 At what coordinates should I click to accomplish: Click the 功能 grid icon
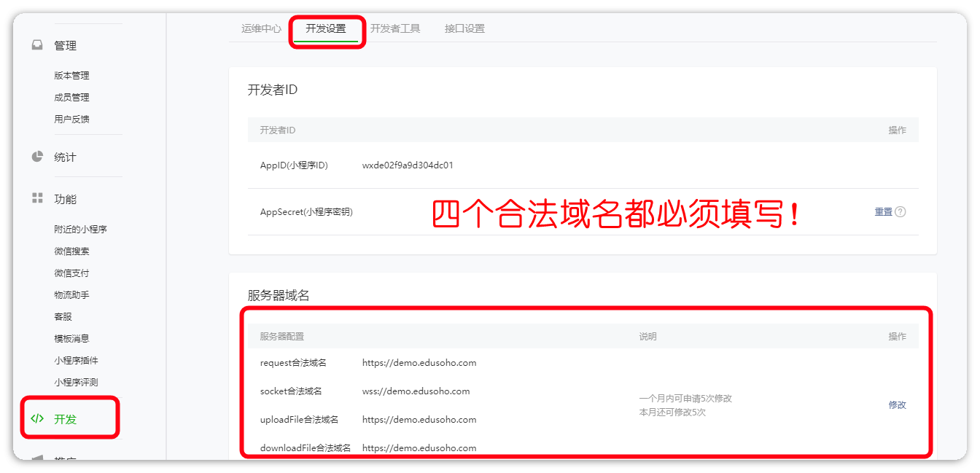point(37,198)
